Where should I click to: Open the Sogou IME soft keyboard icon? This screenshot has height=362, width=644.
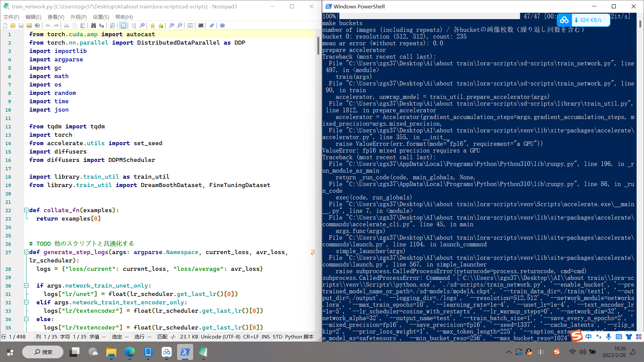pos(619,336)
